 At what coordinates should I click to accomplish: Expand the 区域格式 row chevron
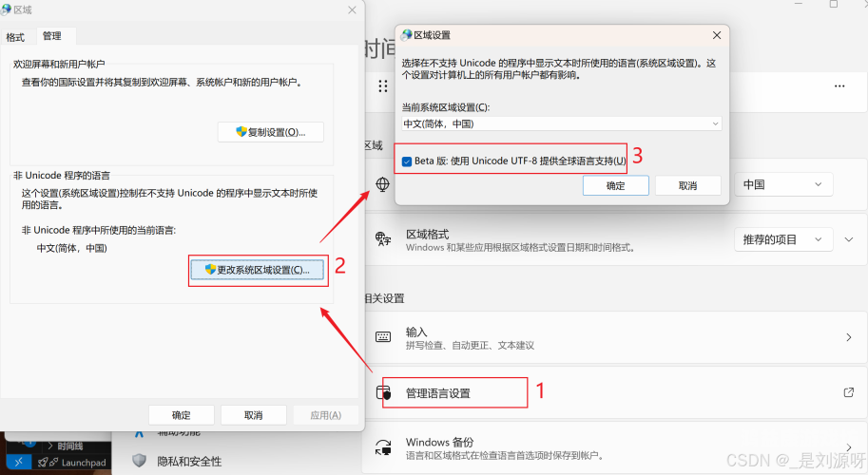point(848,239)
